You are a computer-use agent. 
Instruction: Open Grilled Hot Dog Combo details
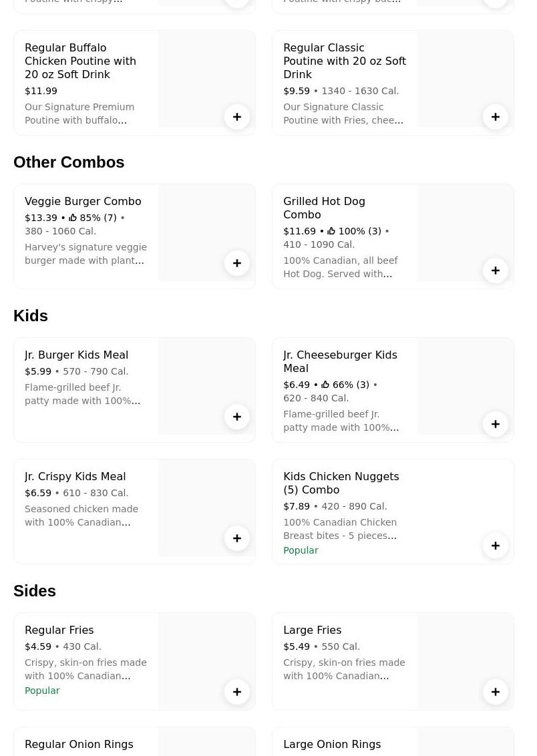pyautogui.click(x=324, y=208)
